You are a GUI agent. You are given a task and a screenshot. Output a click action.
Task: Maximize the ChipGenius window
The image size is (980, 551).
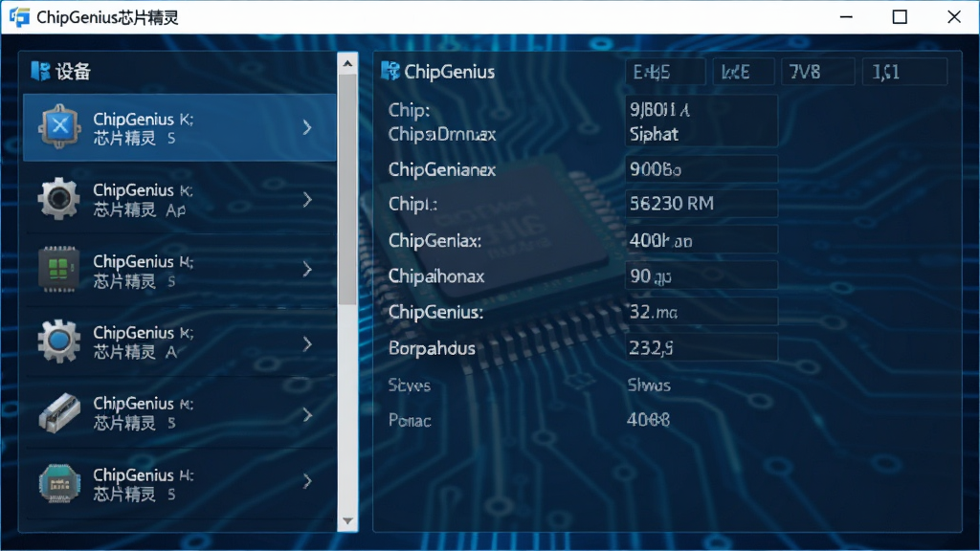900,17
